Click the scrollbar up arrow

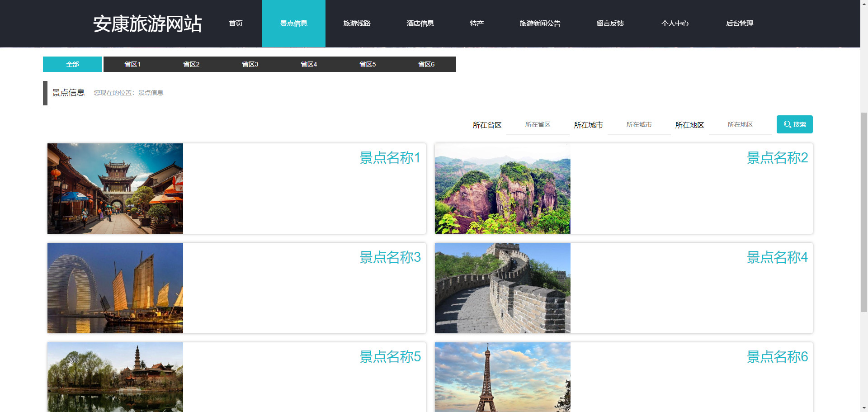[x=864, y=4]
